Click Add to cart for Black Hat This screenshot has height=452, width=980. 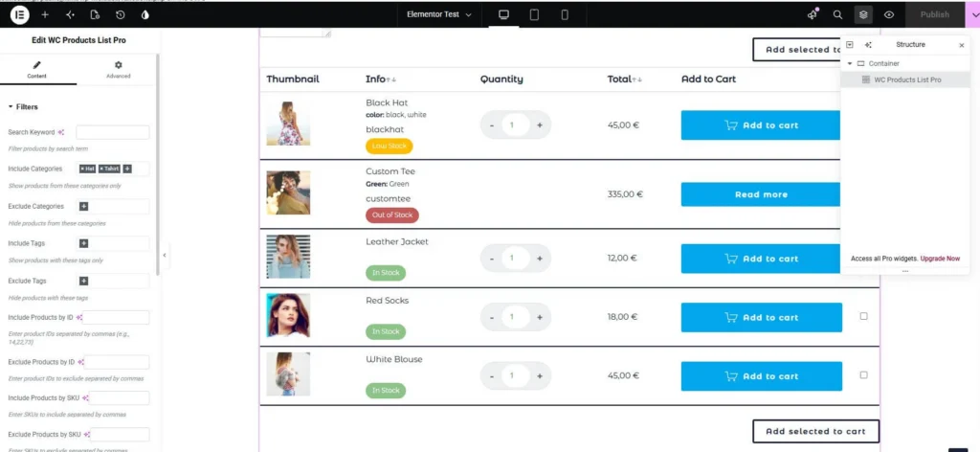[x=761, y=125]
